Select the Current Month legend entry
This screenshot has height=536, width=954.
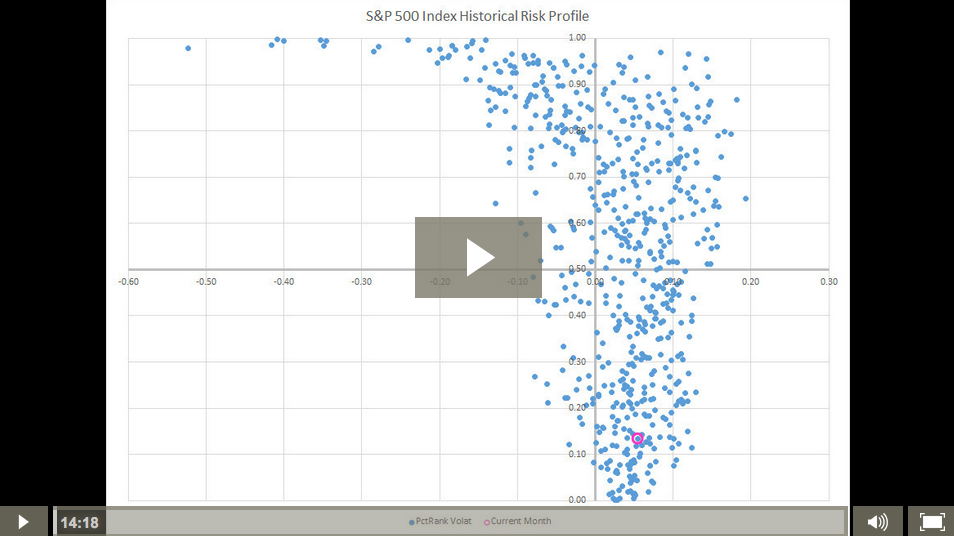pos(519,521)
